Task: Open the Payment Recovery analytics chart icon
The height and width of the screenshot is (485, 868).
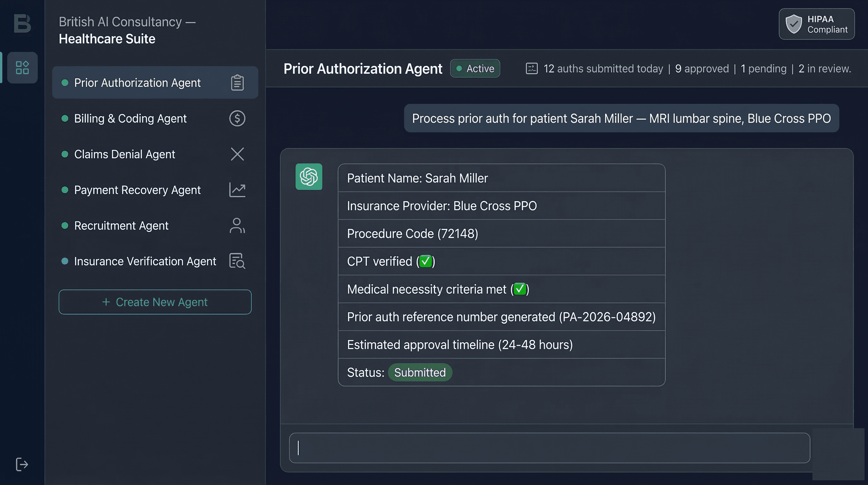Action: pyautogui.click(x=238, y=190)
